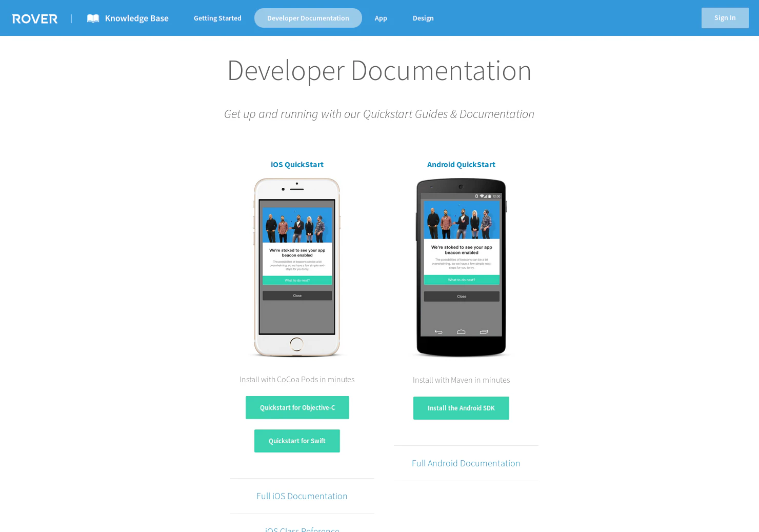Image resolution: width=759 pixels, height=532 pixels.
Task: Click Install the Android SDK button
Action: 461,408
